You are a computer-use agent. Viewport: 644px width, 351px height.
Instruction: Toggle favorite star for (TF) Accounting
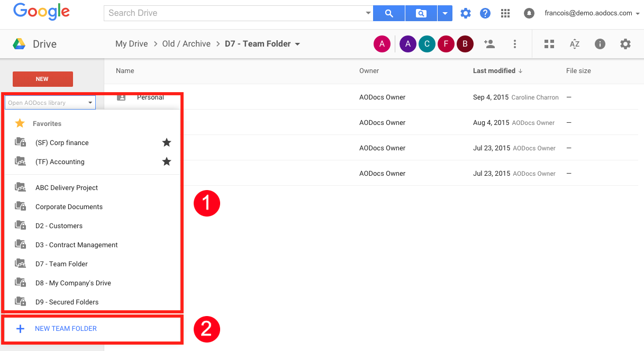point(167,161)
